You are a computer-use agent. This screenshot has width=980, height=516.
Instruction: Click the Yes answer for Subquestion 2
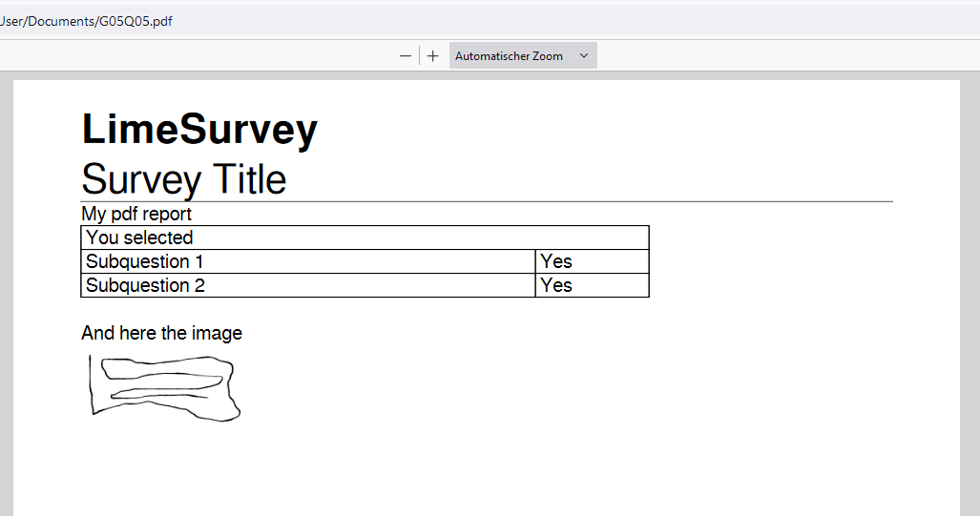(592, 285)
